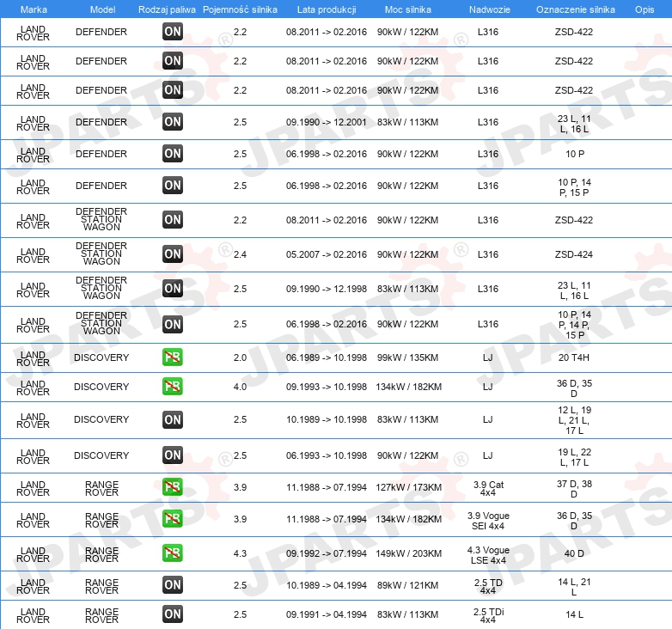
Task: Click the ON icon for Defender Station Wagon 2.4
Action: (173, 254)
